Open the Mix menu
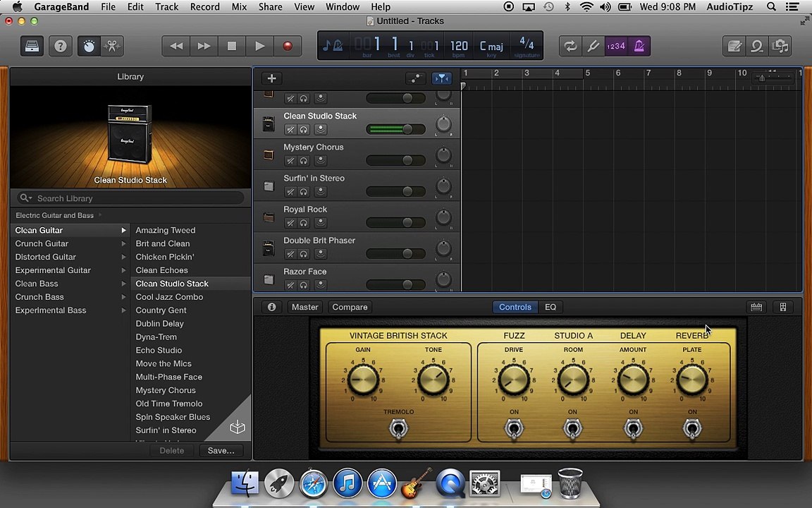Screen dimensions: 812x508 (239, 7)
